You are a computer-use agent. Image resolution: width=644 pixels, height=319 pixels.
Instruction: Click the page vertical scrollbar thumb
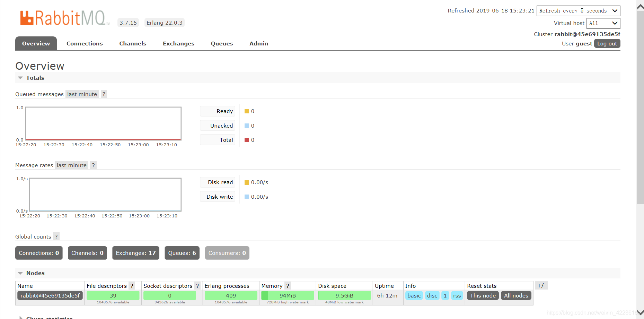[640, 107]
